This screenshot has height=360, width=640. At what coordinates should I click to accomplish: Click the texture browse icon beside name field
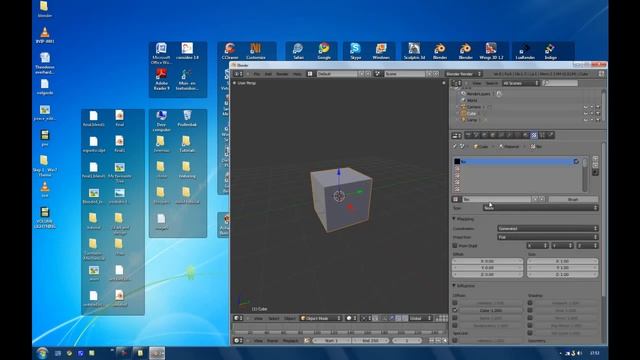click(x=456, y=199)
